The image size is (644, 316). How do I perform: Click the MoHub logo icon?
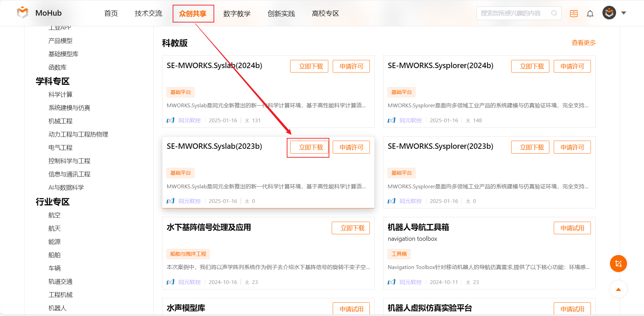pyautogui.click(x=22, y=13)
